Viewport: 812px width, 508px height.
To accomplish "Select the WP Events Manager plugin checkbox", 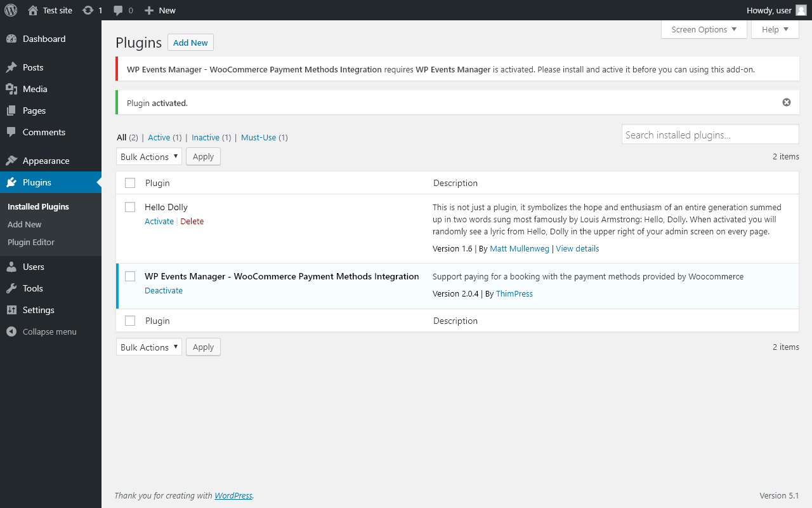I will pos(130,276).
